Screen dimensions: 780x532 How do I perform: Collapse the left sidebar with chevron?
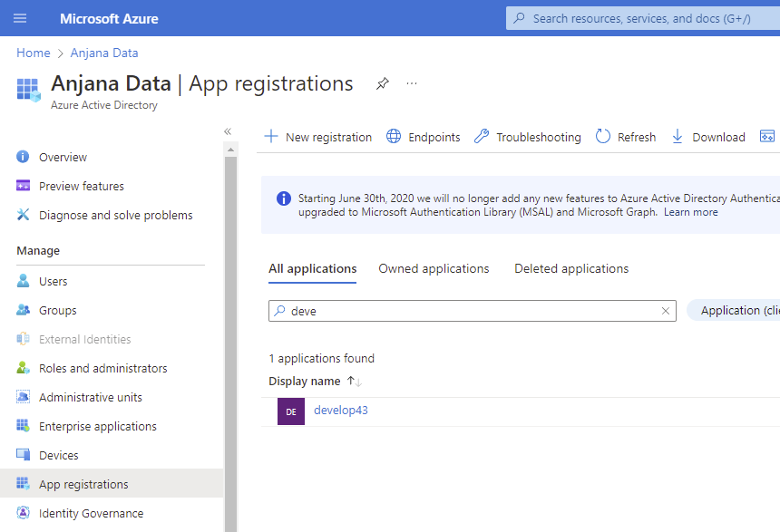(228, 132)
